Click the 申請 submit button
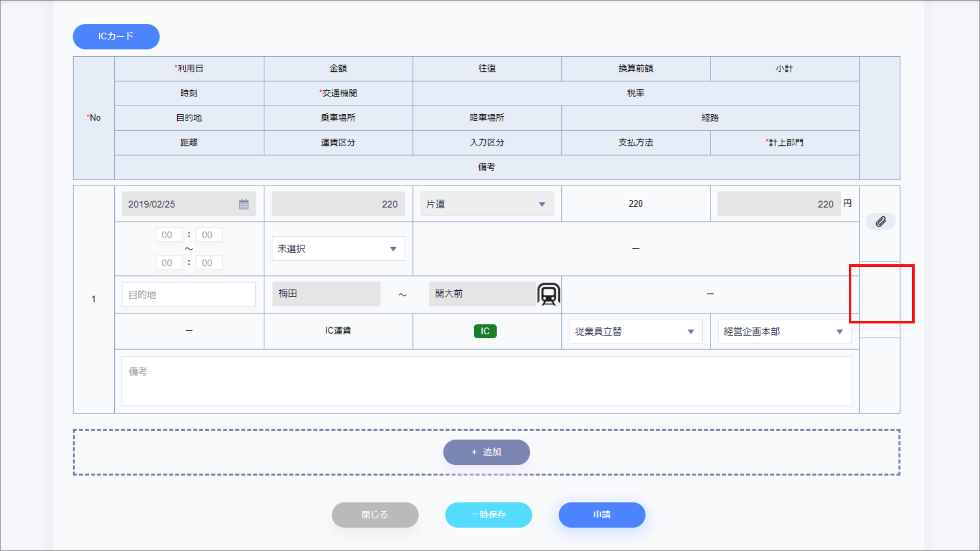The image size is (980, 551). 602,515
